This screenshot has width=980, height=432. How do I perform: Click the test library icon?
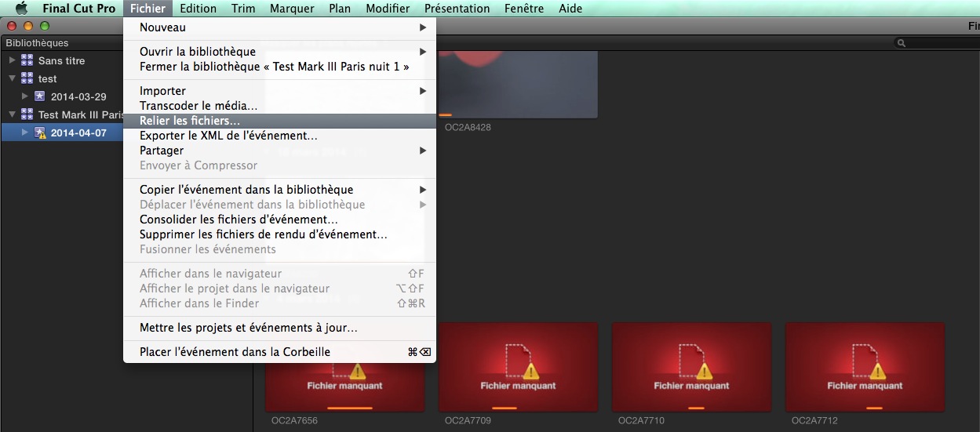(x=27, y=78)
